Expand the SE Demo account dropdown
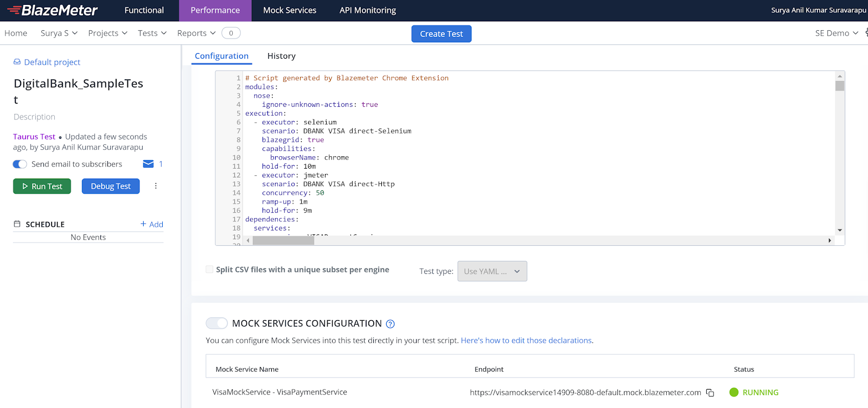This screenshot has width=868, height=408. pos(837,33)
